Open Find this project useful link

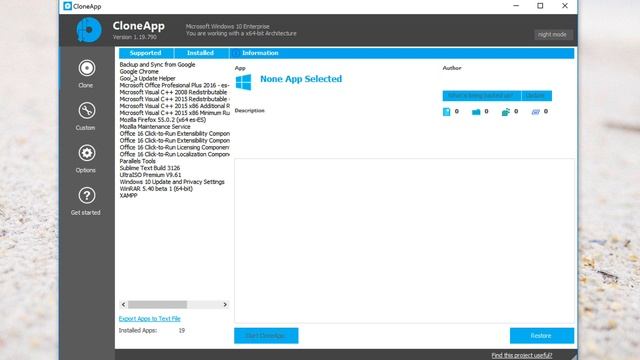click(522, 356)
